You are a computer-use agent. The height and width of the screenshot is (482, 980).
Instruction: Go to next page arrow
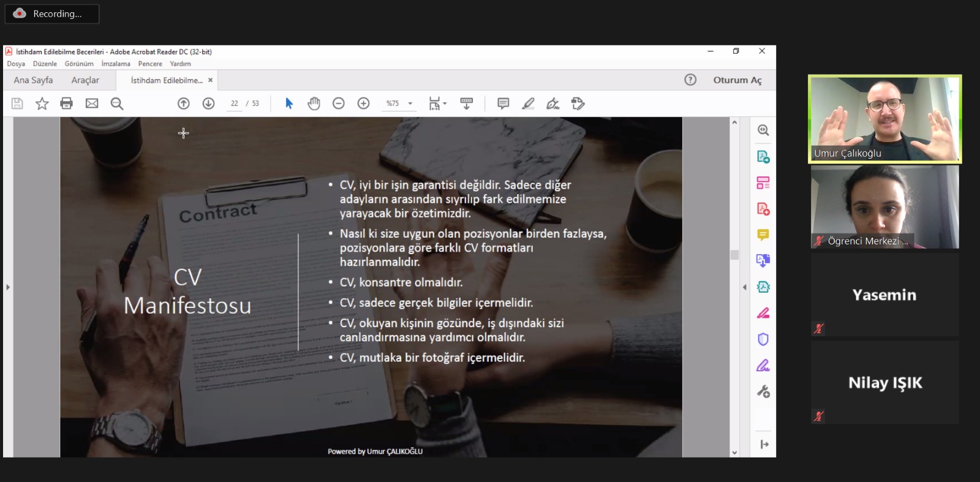coord(208,104)
